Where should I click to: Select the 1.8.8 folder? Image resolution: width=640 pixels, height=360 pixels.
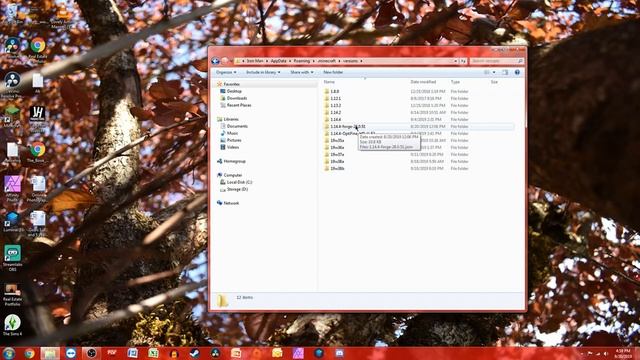tap(335, 91)
